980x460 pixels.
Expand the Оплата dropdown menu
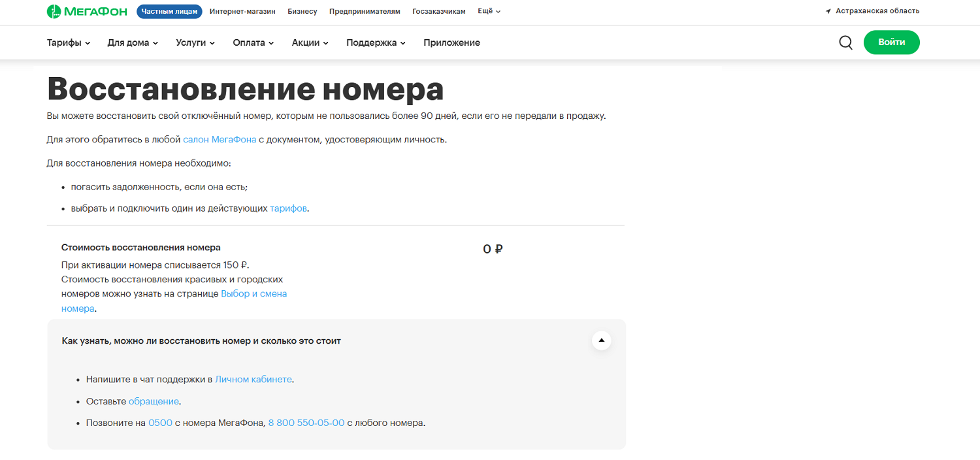pyautogui.click(x=253, y=42)
